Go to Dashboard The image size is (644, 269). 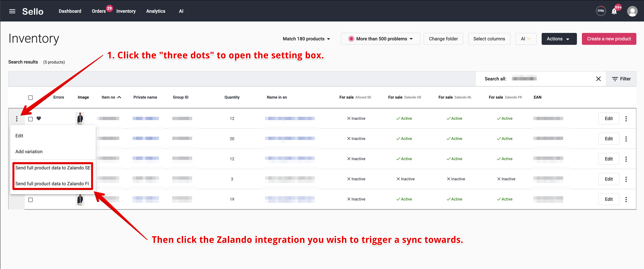click(x=70, y=11)
